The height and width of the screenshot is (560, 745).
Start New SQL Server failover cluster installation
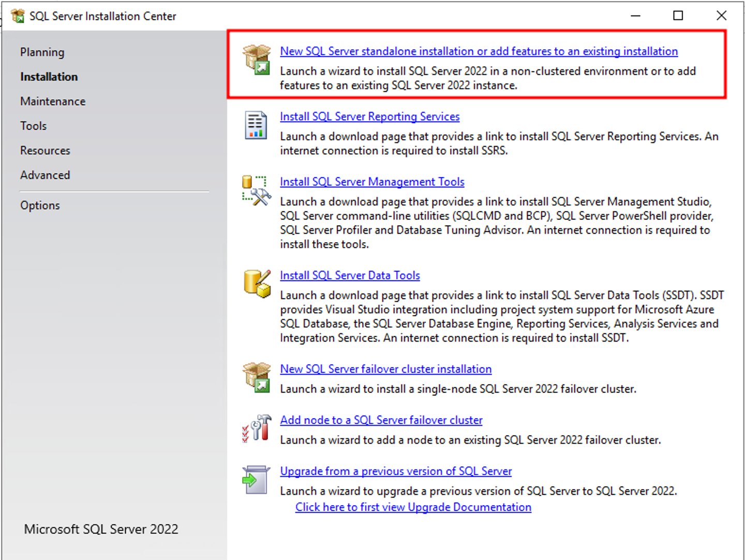coord(385,369)
